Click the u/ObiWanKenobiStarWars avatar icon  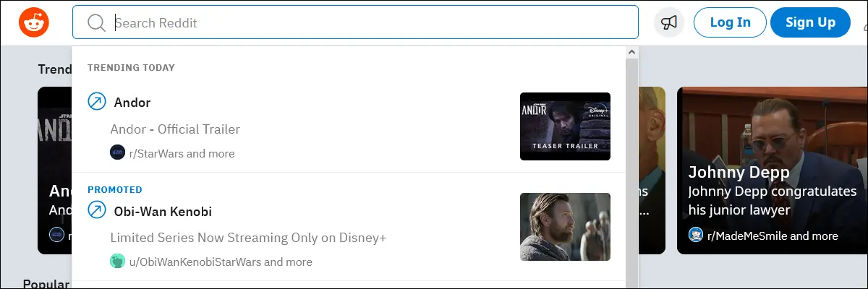tap(117, 261)
